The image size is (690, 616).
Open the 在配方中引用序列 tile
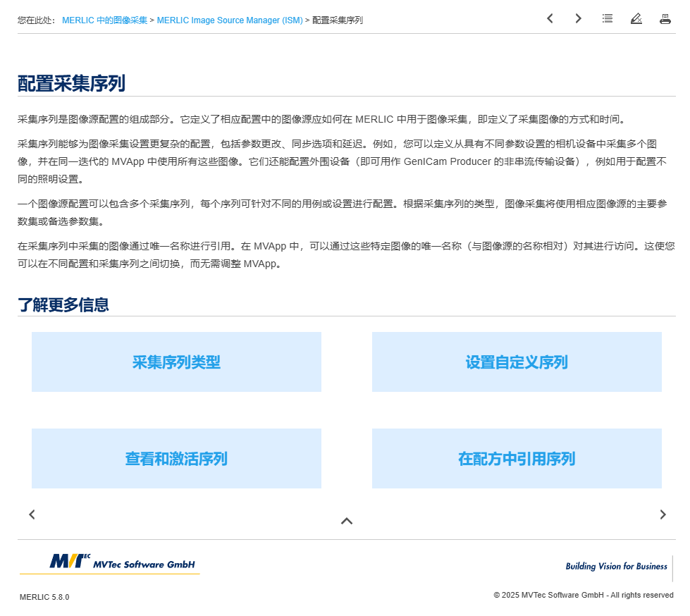[x=517, y=459]
